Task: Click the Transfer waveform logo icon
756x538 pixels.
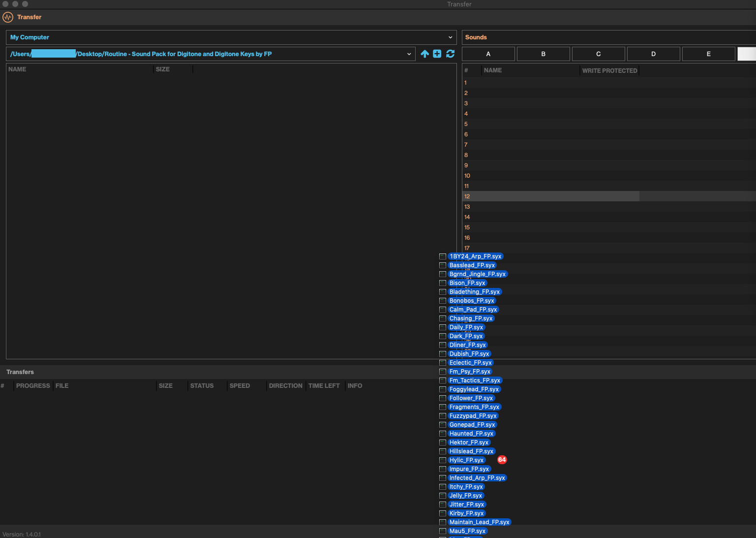Action: (8, 17)
